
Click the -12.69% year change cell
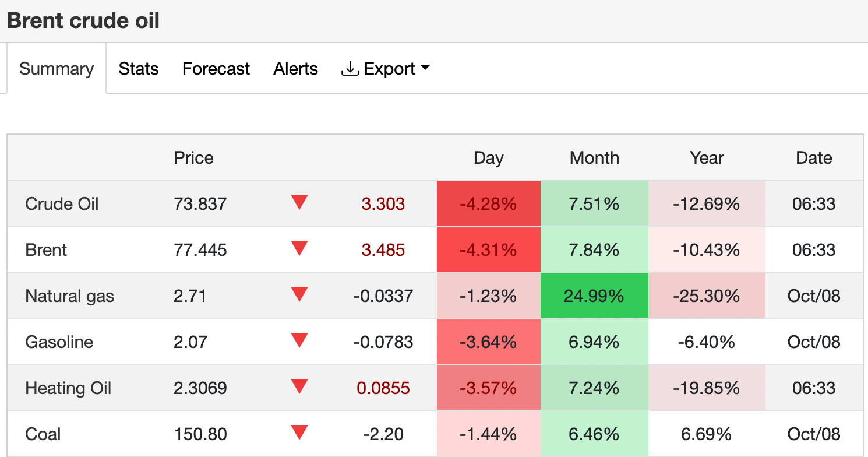pyautogui.click(x=707, y=203)
